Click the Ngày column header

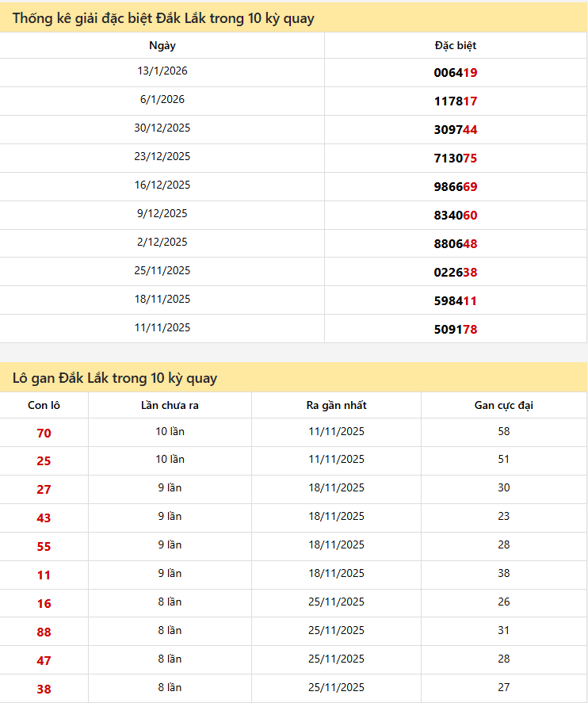click(x=162, y=45)
